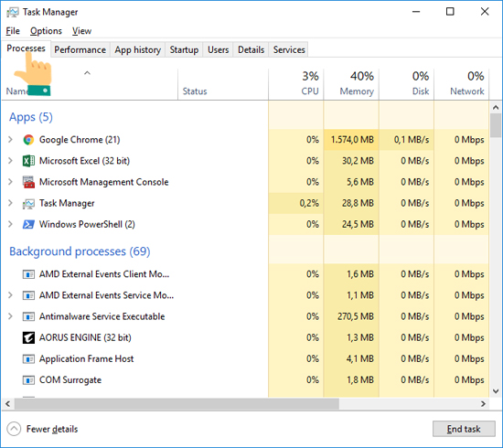This screenshot has height=448, width=503.
Task: Click the horizontal scrollbar thumb
Action: 177,404
